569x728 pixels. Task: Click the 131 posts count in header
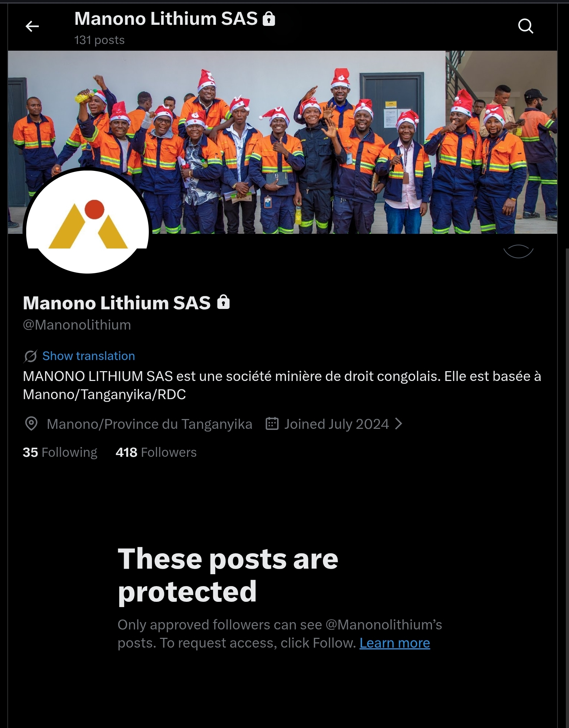click(x=99, y=40)
